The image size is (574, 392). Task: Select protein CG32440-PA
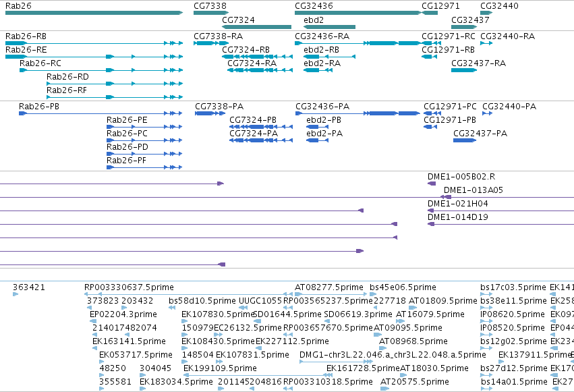[x=487, y=113]
